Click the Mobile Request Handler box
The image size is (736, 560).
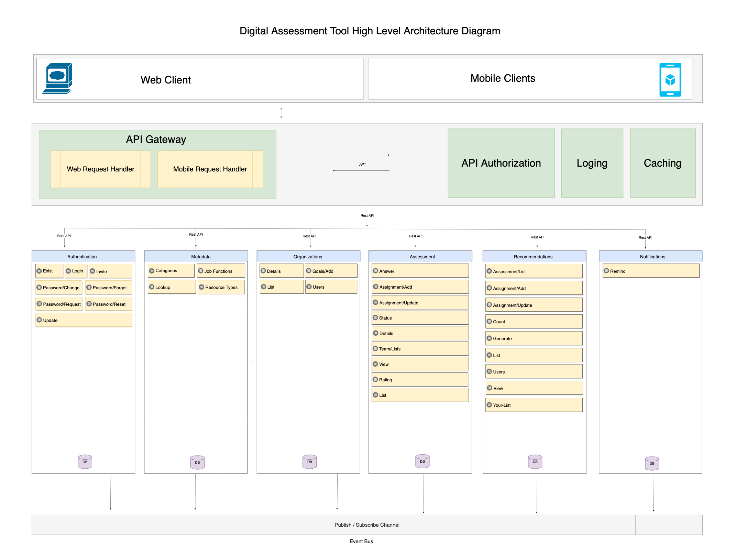pyautogui.click(x=210, y=169)
